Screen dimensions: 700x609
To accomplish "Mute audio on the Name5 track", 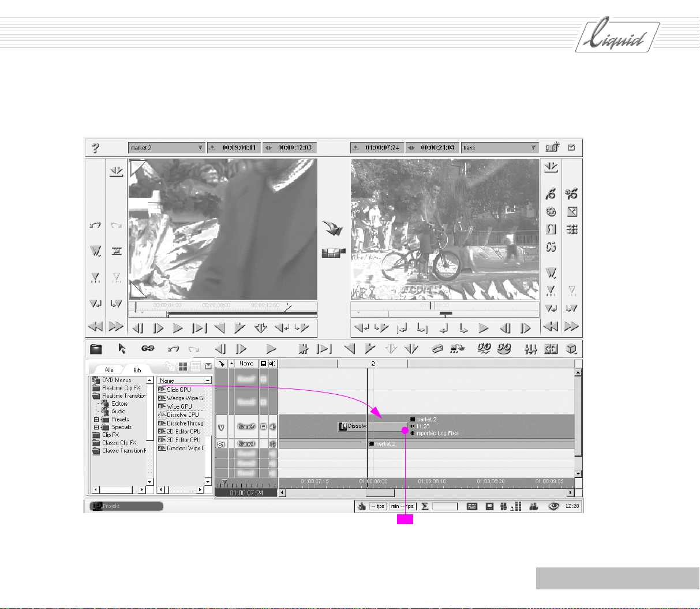I will pyautogui.click(x=273, y=427).
